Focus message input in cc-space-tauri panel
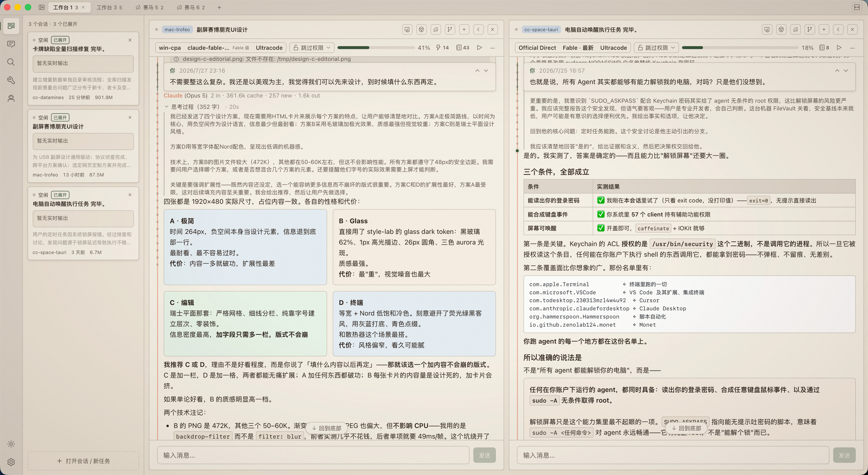Viewport: 868px width, 475px height. pos(673,455)
